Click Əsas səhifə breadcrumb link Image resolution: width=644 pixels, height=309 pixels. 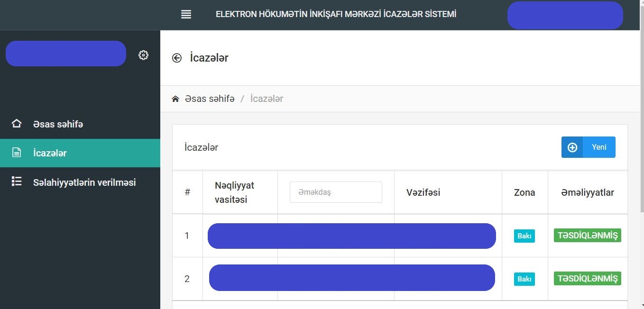[x=210, y=99]
